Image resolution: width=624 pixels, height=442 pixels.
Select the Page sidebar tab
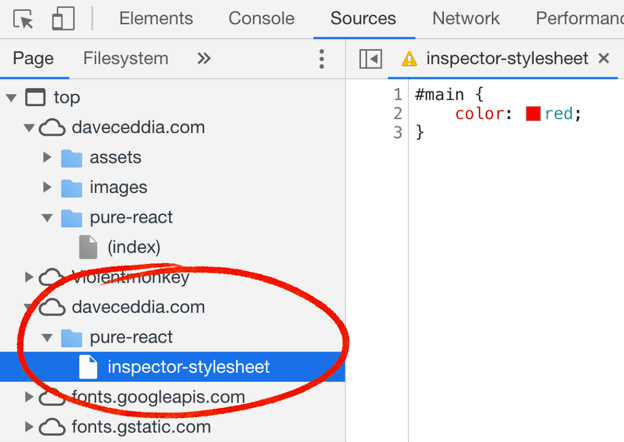(33, 58)
